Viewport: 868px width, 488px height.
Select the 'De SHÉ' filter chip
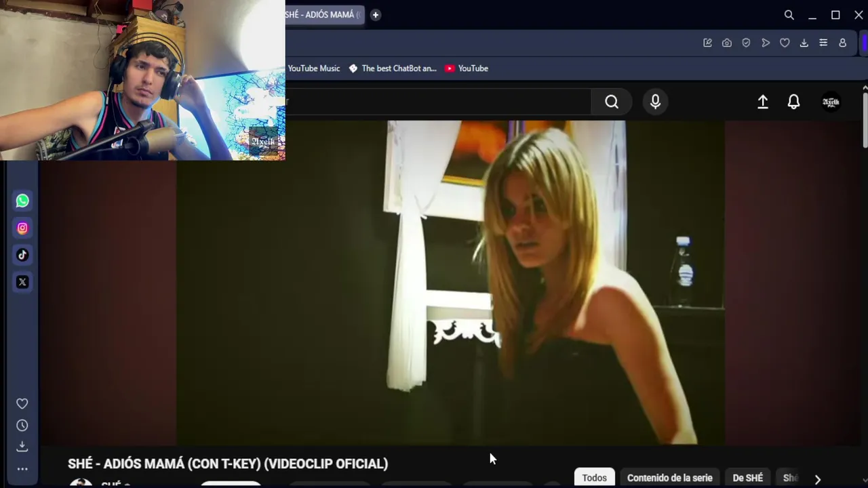click(748, 478)
